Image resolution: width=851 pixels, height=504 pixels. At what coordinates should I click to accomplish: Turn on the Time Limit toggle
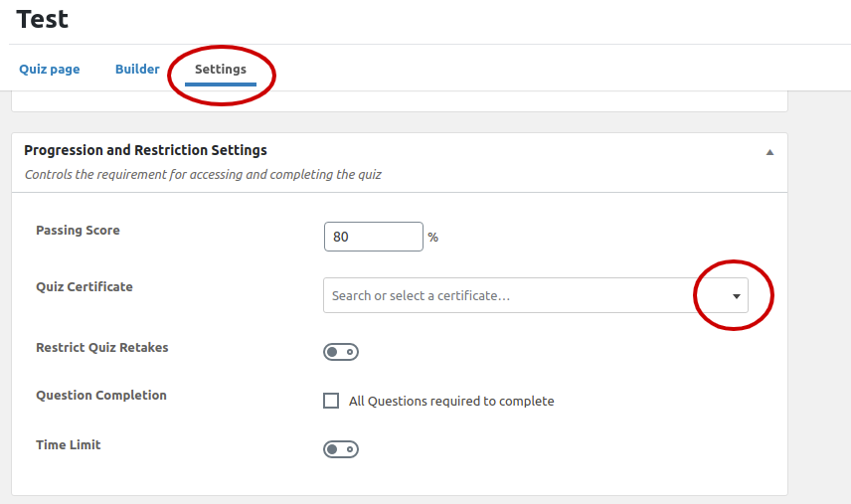pyautogui.click(x=341, y=449)
